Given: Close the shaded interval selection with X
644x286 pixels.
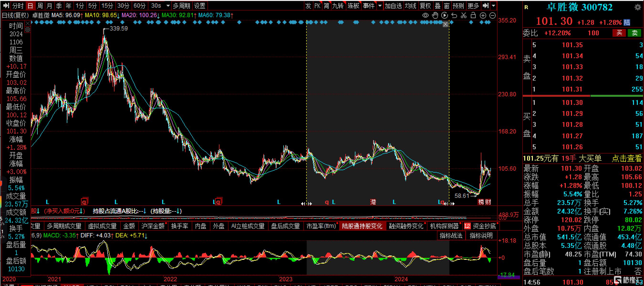Looking at the screenshot, I should 446,24.
